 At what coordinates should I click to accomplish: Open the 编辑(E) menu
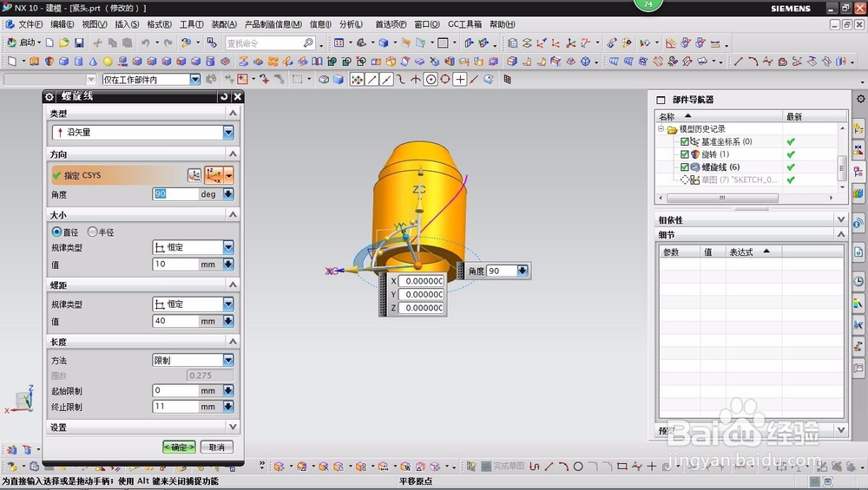click(62, 24)
